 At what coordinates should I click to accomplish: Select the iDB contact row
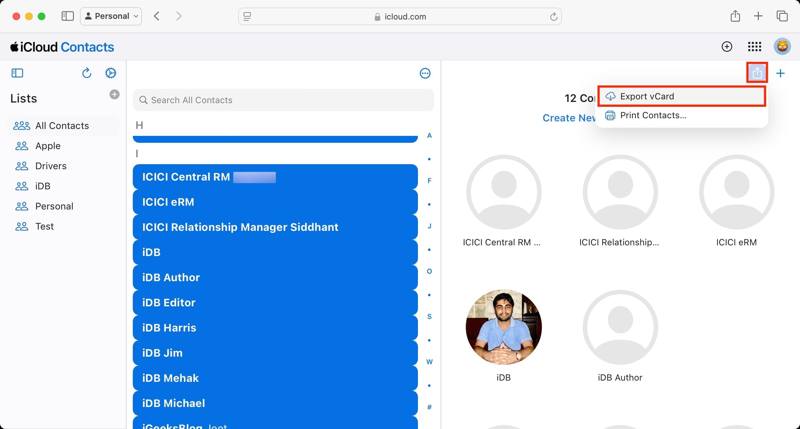[x=276, y=252]
